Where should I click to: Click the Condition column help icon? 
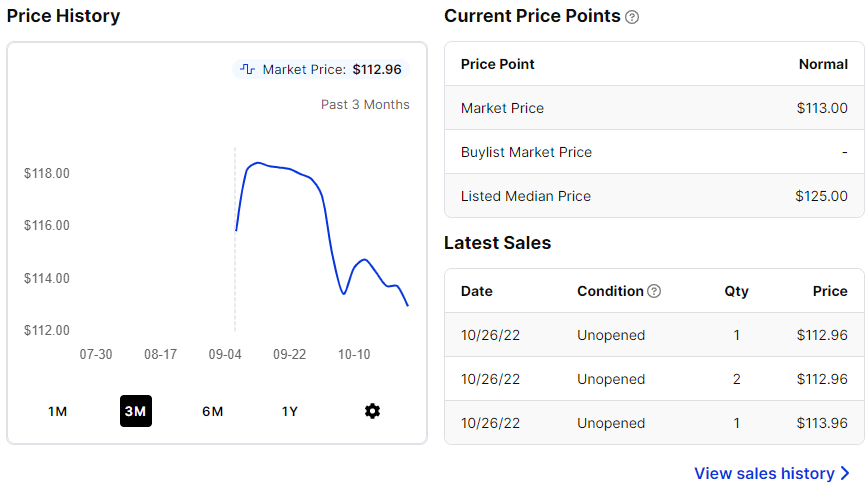[x=654, y=291]
